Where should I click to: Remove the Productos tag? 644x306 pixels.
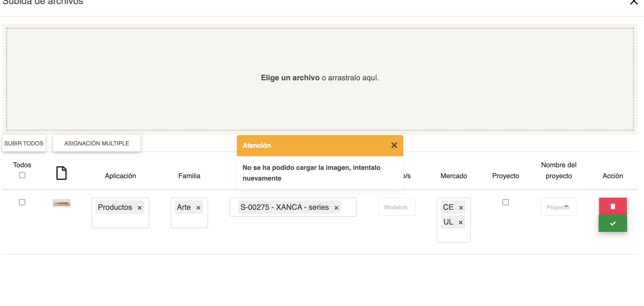[140, 208]
